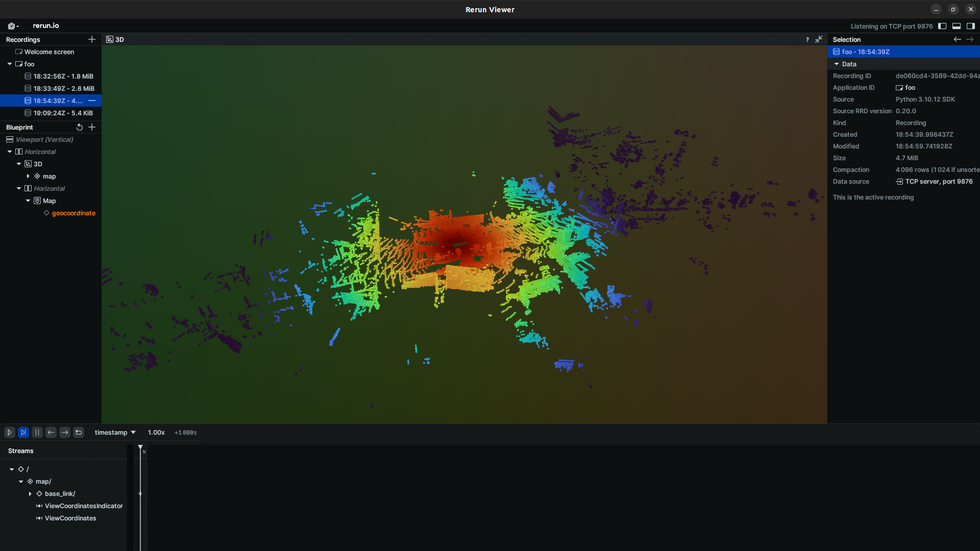Screen dimensions: 980x551
Task: Open the add view plus icon next to Blueprint
Action: 92,127
